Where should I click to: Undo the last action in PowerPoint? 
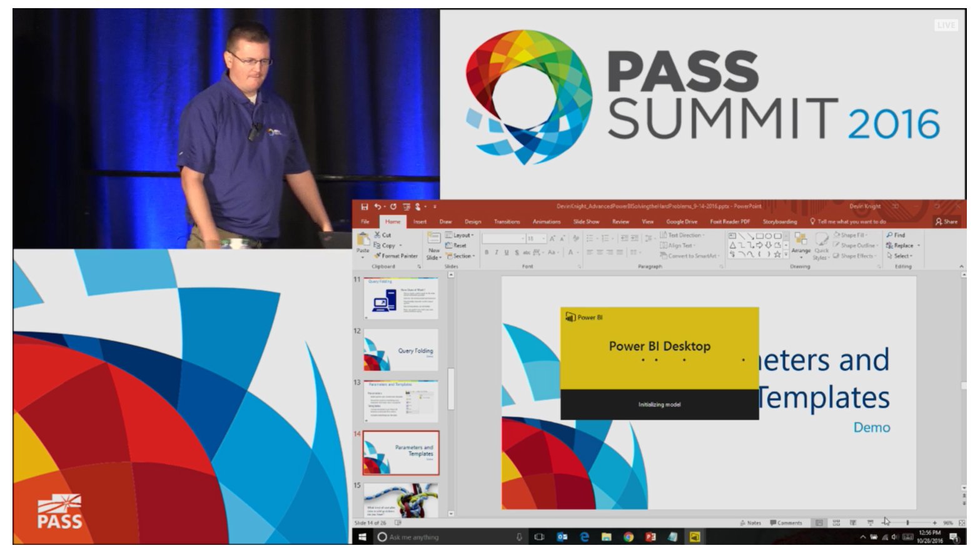pos(378,206)
